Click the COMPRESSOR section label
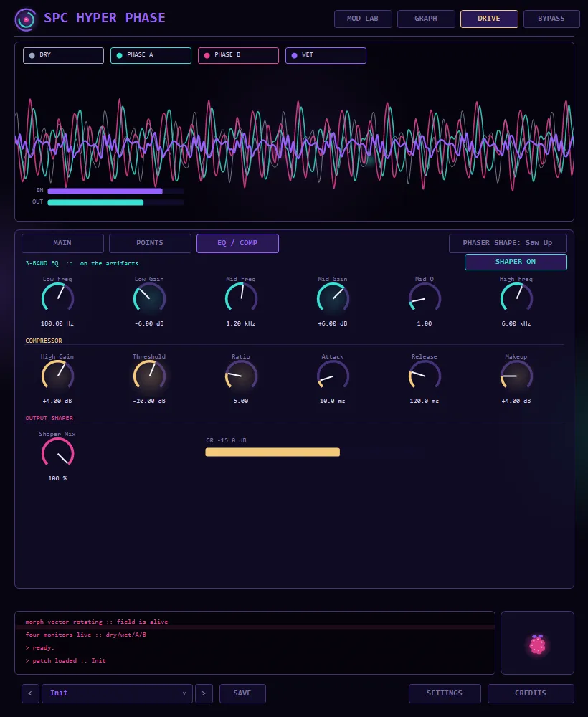This screenshot has height=717, width=588. click(x=44, y=341)
